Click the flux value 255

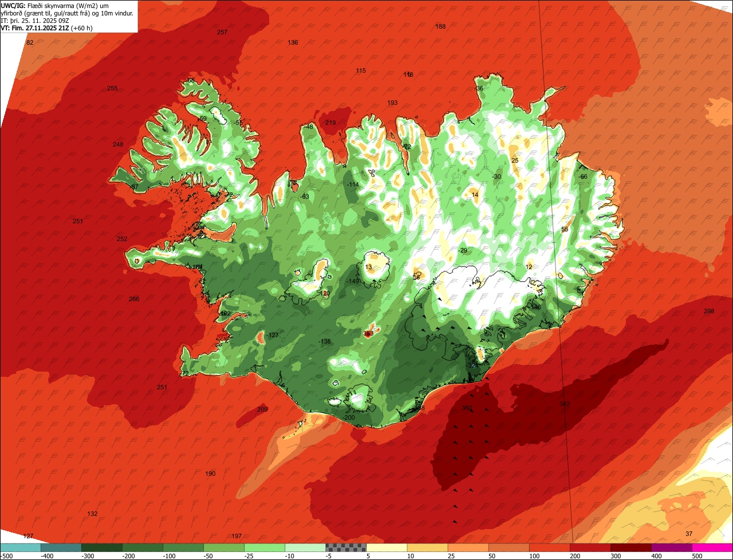point(112,88)
